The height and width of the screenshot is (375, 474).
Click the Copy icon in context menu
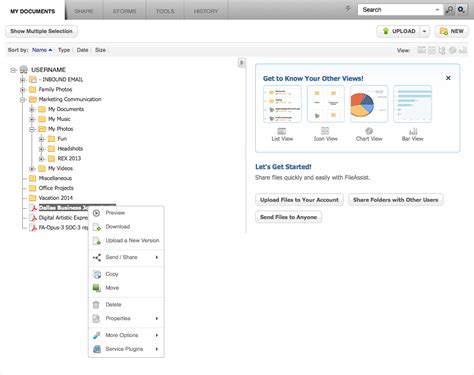point(97,274)
